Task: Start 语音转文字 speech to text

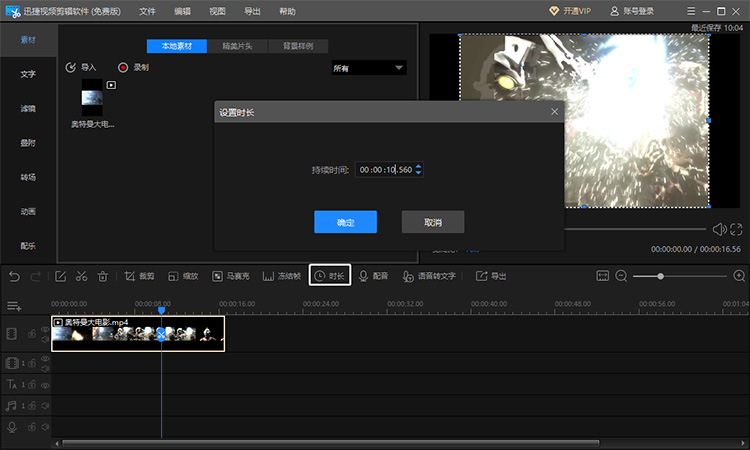Action: [429, 276]
